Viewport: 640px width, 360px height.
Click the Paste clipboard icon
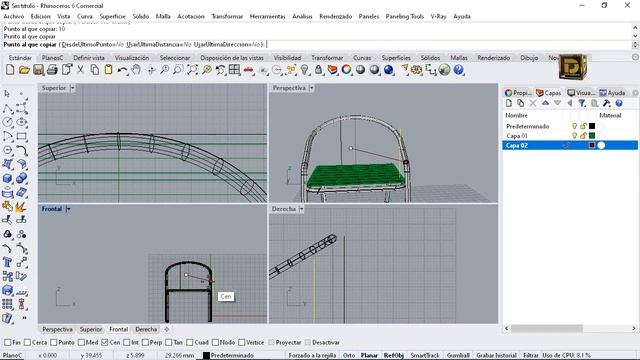pos(108,70)
